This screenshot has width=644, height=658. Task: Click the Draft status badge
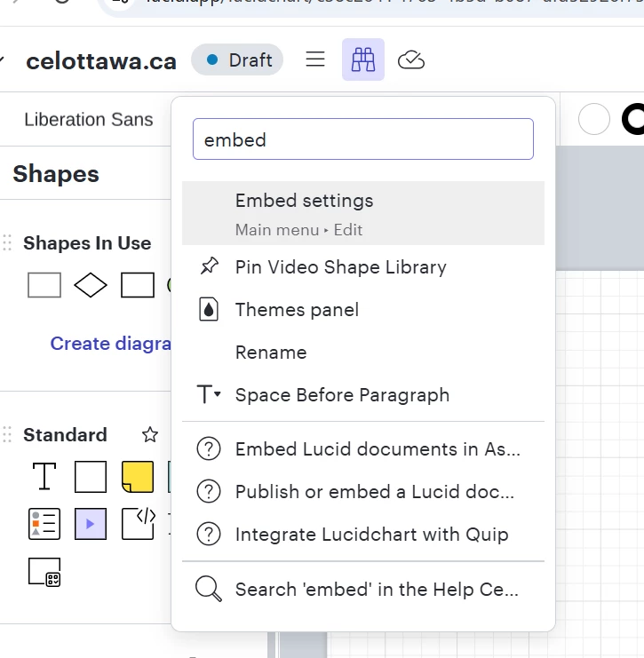pyautogui.click(x=237, y=59)
